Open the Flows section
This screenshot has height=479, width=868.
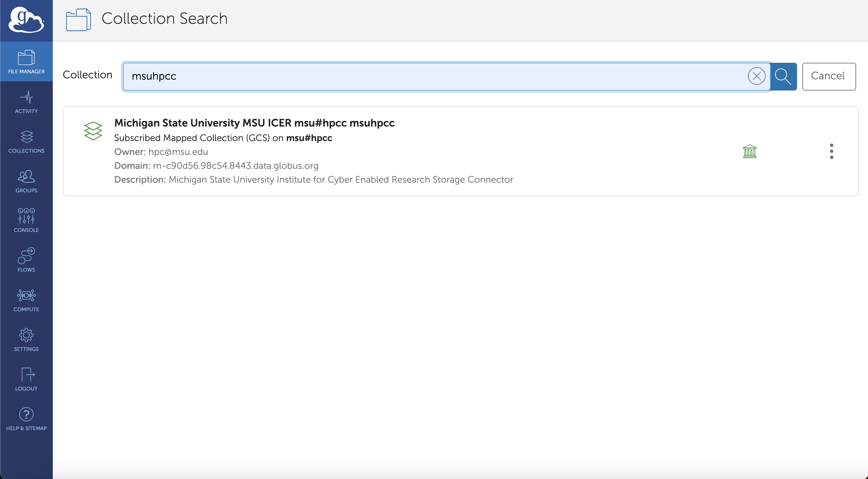coord(26,260)
